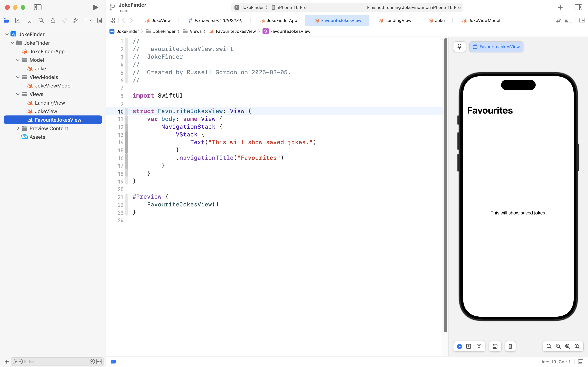Open the Variants grid button in preview
The width and height of the screenshot is (588, 367).
pyautogui.click(x=479, y=346)
